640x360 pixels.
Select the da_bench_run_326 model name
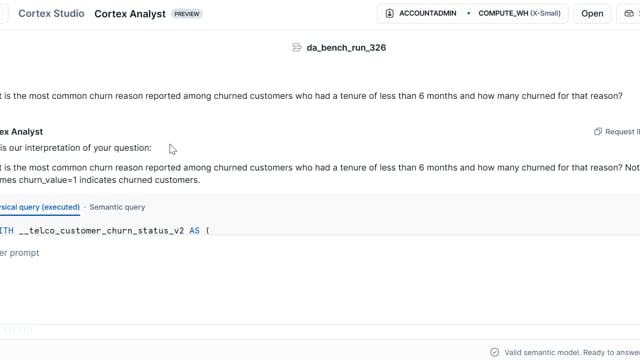(x=346, y=48)
